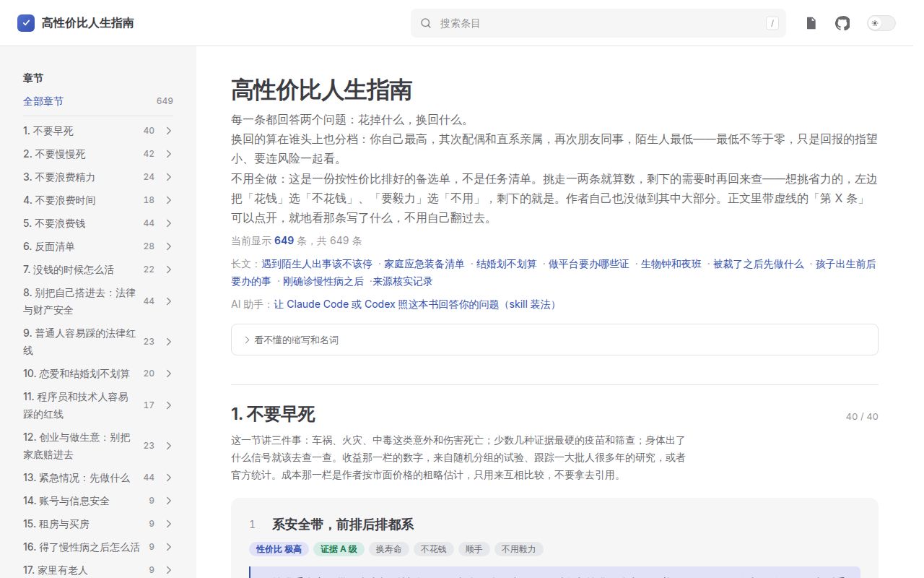924x578 pixels.
Task: Expand chevron beside 10. 恋爱和结婚划不算
Action: pos(168,374)
